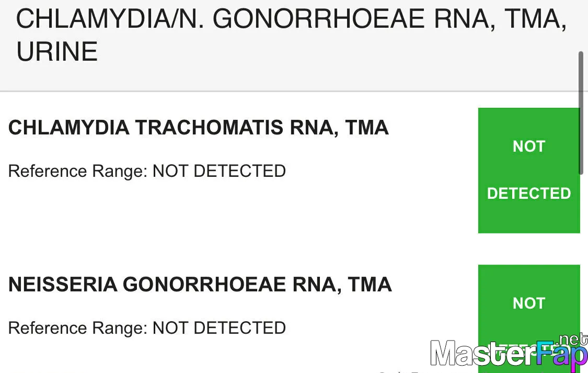This screenshot has height=373, width=588.
Task: Click the MasterFap watermark logo
Action: (509, 353)
